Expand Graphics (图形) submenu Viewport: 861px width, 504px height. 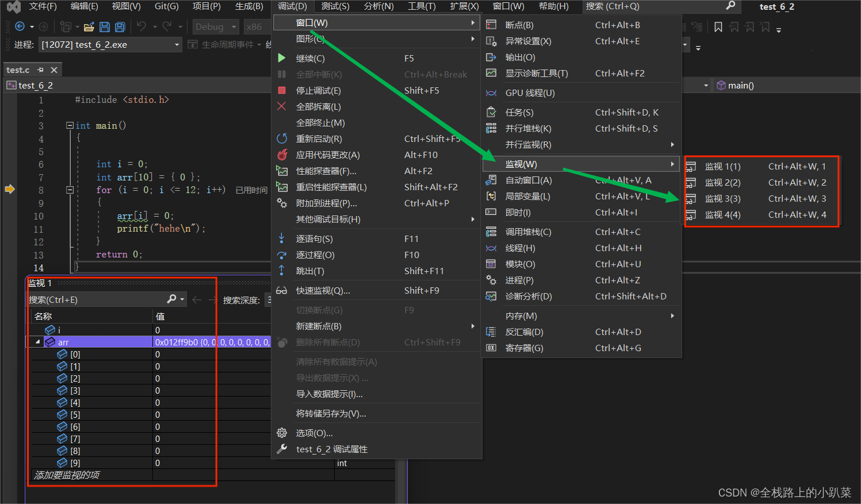(377, 39)
